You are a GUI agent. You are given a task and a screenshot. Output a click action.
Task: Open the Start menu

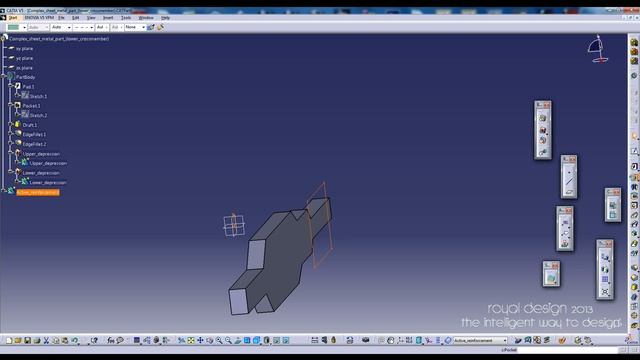(13, 18)
